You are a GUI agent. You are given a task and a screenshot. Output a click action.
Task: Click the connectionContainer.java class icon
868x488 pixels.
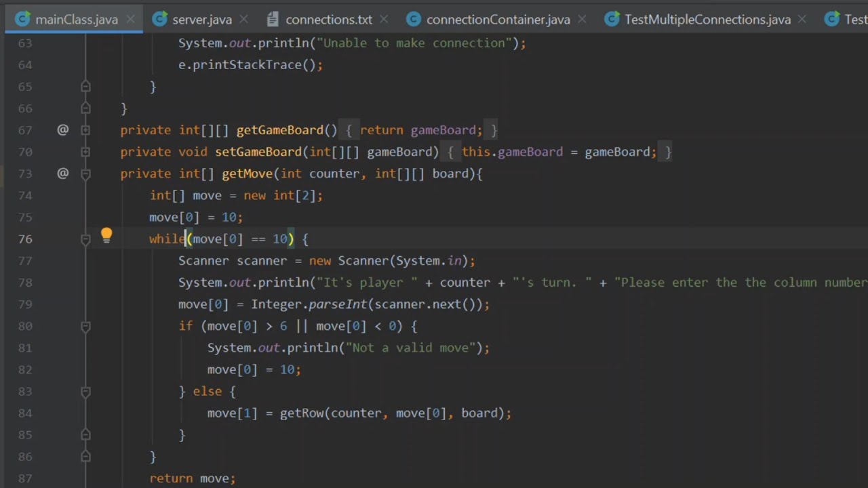[414, 19]
